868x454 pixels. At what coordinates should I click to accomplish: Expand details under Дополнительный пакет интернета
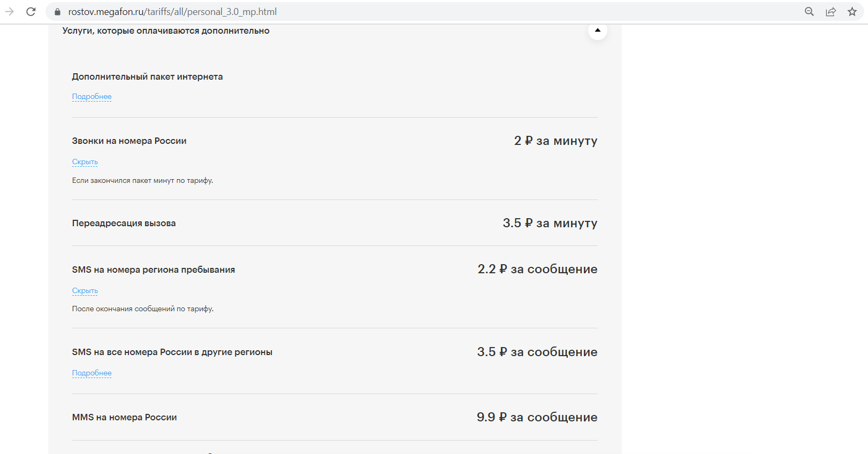tap(92, 97)
